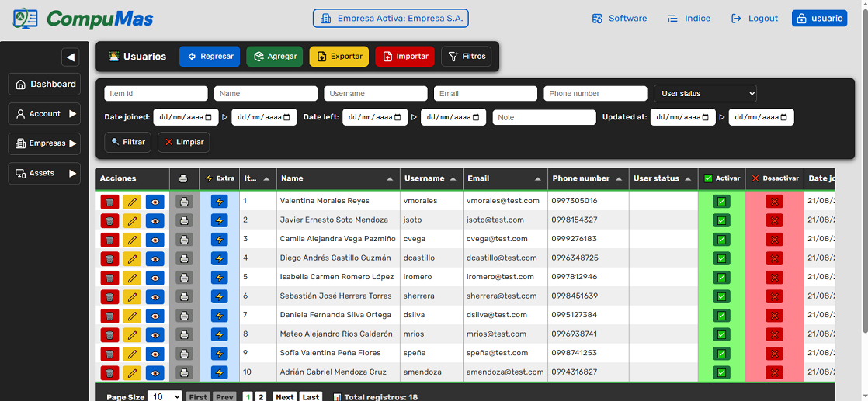Open the Page Size dropdown
Viewport: 868px width, 401px height.
[x=165, y=396]
